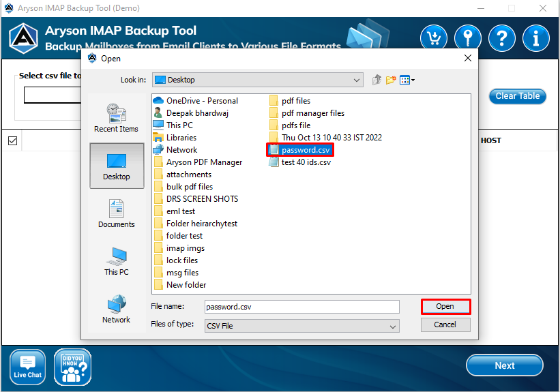Click the buy/cart icon in header
Image resolution: width=560 pixels, height=392 pixels.
(x=434, y=38)
